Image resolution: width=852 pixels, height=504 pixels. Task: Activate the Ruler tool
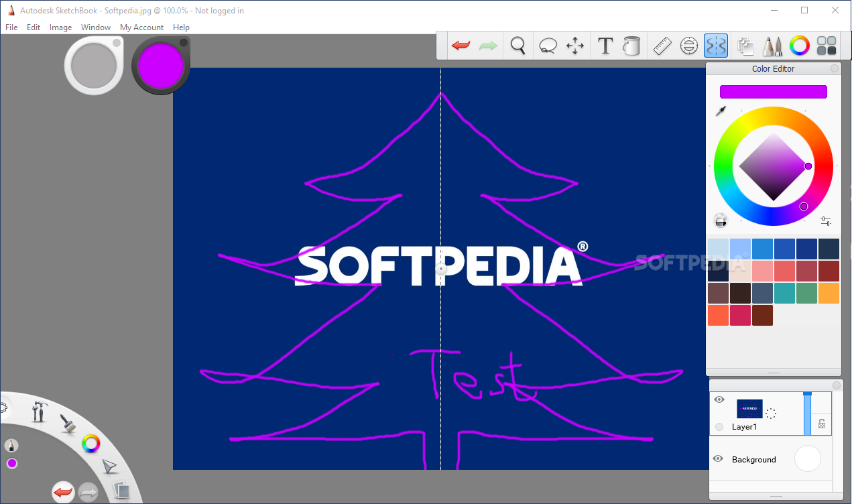[x=662, y=46]
